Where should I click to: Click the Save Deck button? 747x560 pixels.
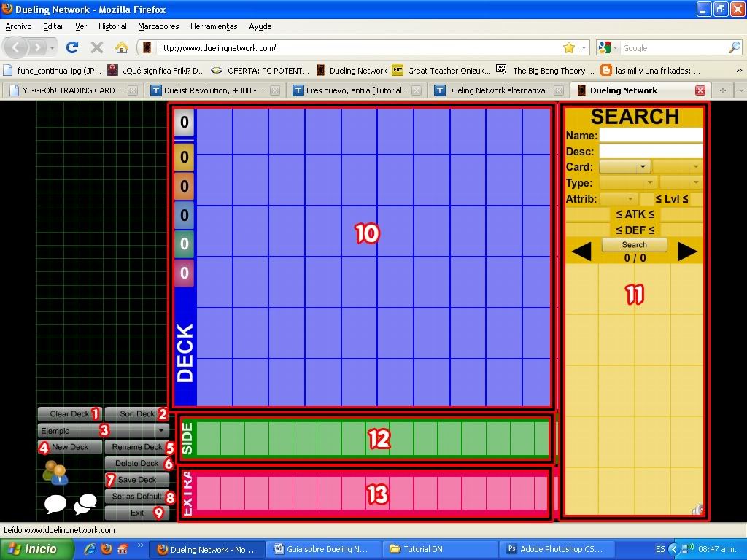click(137, 480)
